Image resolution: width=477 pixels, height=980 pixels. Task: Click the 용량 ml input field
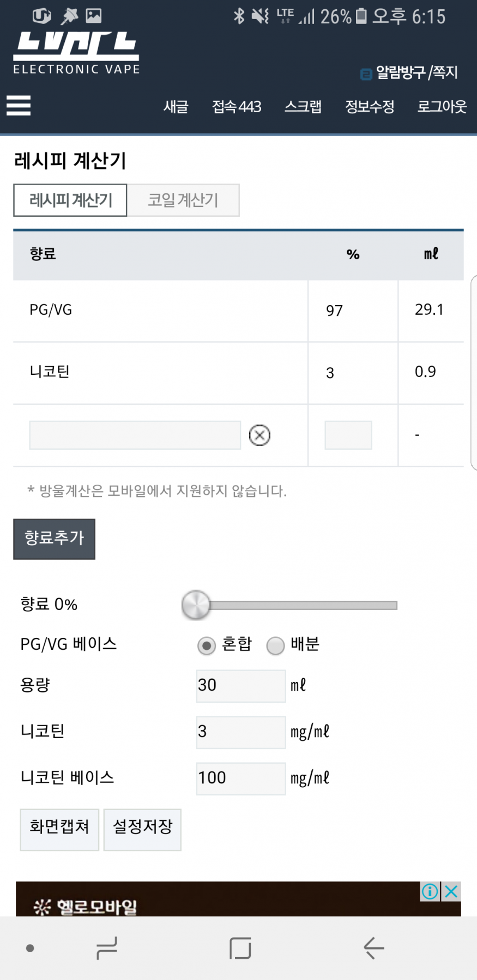pyautogui.click(x=240, y=685)
